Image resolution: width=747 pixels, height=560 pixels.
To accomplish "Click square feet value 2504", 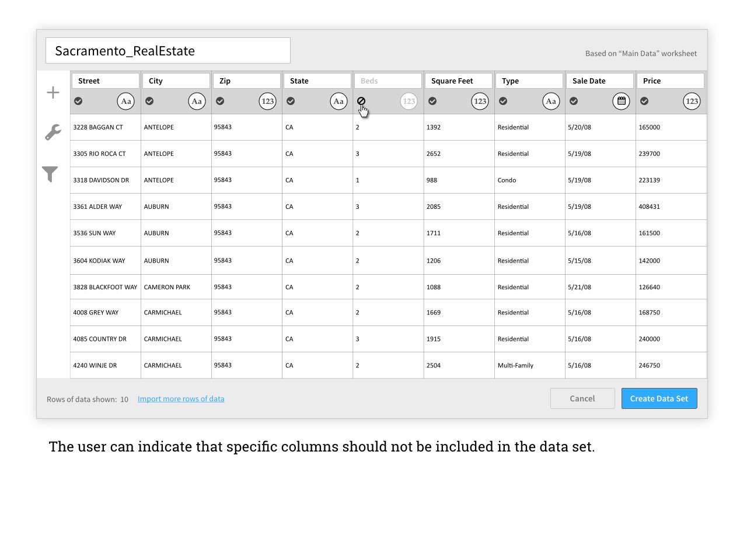I will (x=459, y=366).
